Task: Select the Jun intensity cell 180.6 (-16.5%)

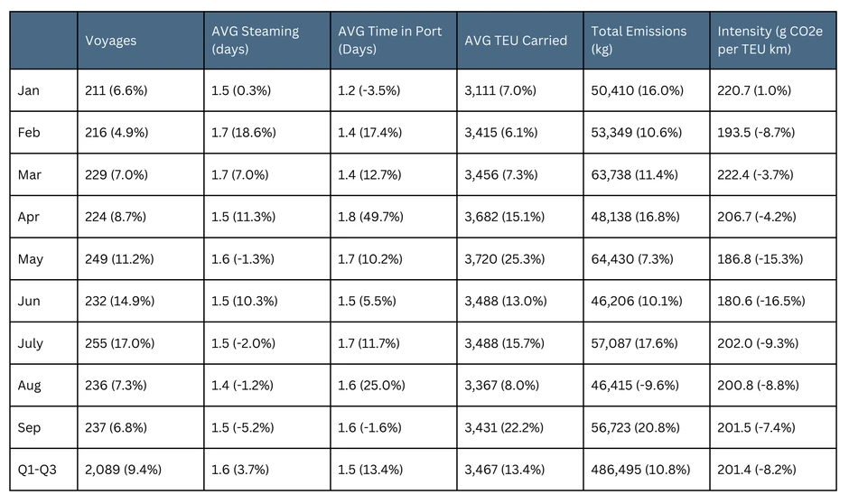Action: (760, 302)
